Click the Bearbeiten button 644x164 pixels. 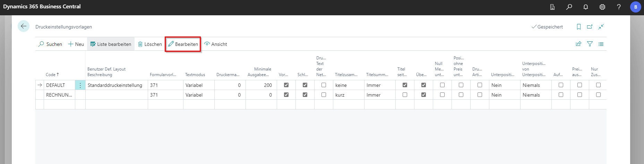(x=183, y=44)
